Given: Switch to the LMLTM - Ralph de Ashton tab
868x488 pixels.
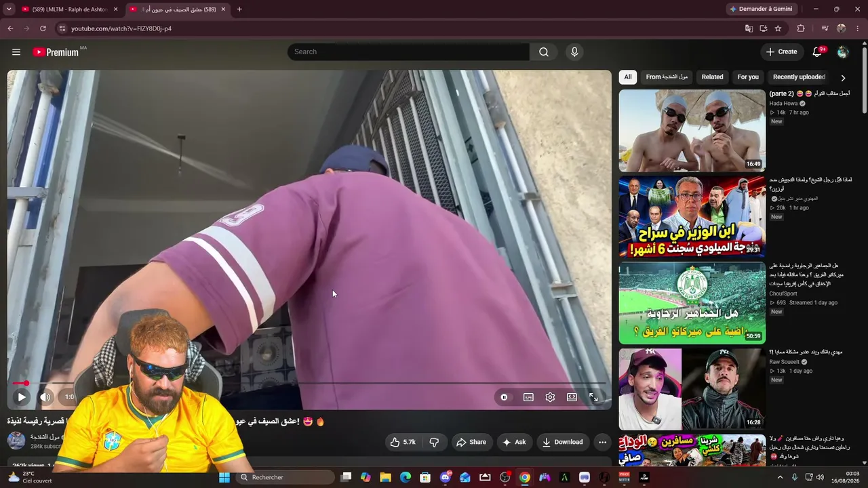Looking at the screenshot, I should 69,9.
